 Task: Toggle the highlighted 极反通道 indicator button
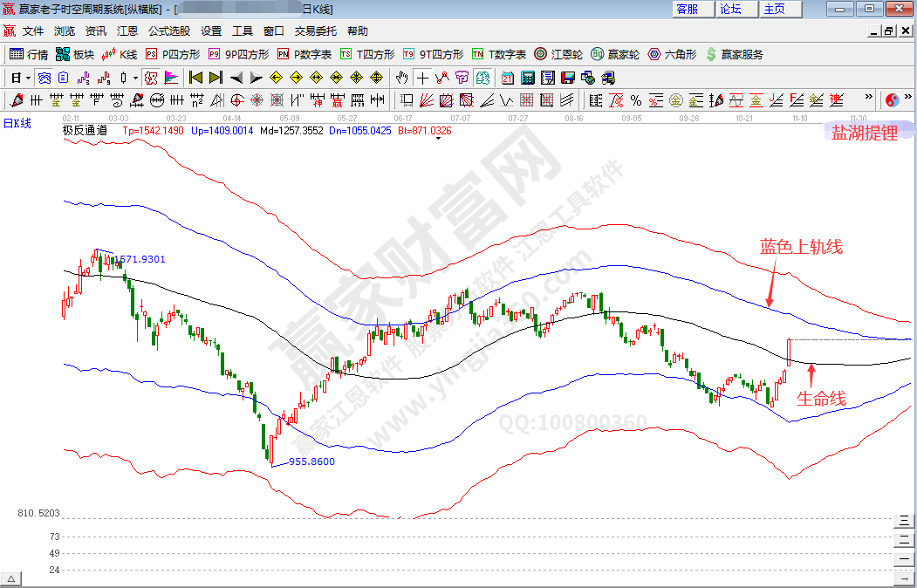[x=149, y=78]
